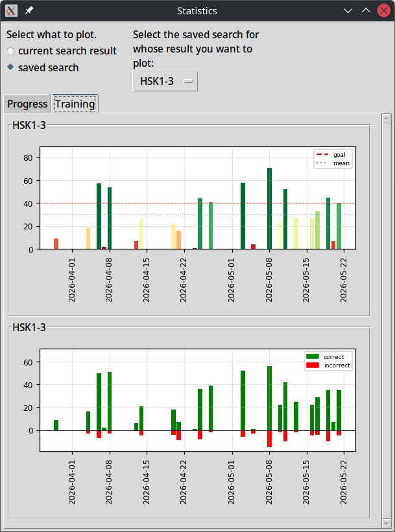Click the 'Select what to plot.' label
Image resolution: width=395 pixels, height=532 pixels.
pyautogui.click(x=52, y=34)
